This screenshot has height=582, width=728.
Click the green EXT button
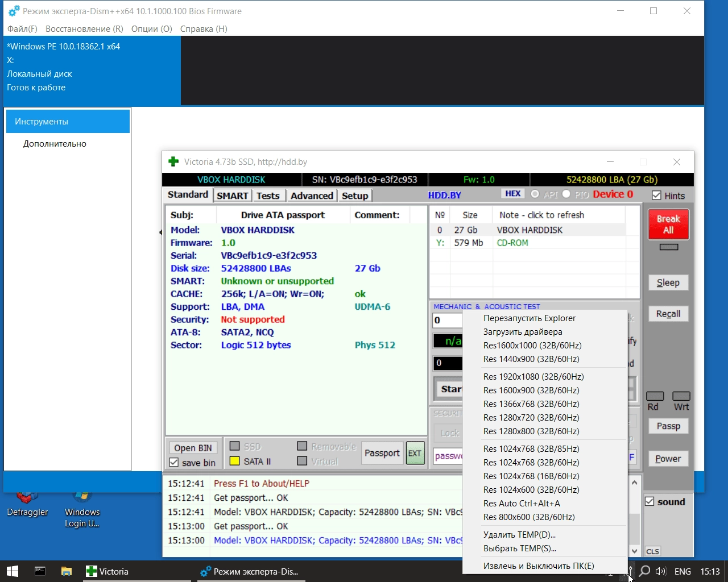415,453
